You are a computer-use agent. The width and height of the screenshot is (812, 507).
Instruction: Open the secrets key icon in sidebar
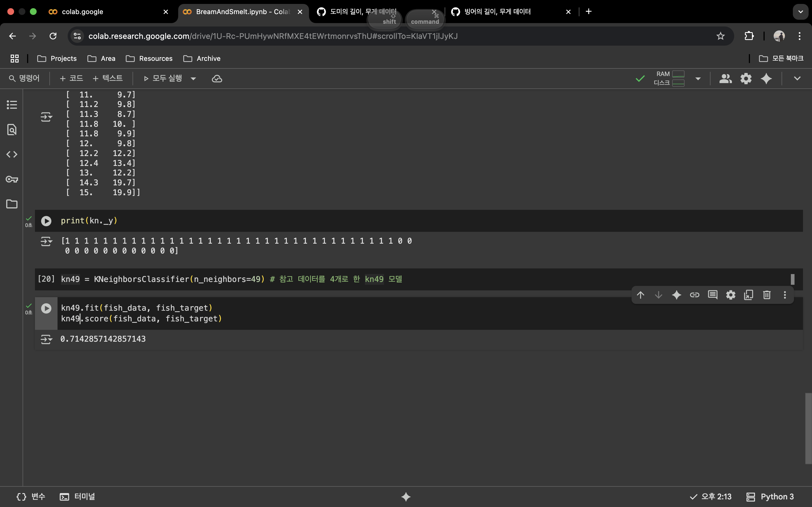[12, 179]
